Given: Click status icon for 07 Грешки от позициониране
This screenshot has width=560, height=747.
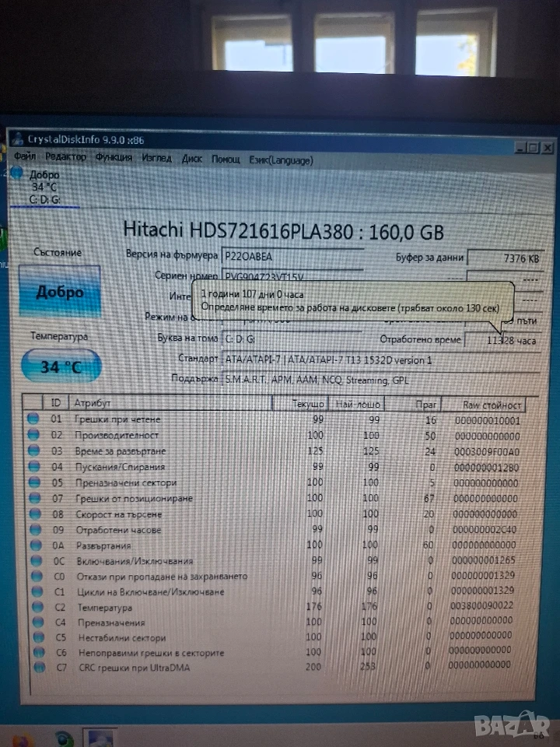Looking at the screenshot, I should pyautogui.click(x=35, y=498).
